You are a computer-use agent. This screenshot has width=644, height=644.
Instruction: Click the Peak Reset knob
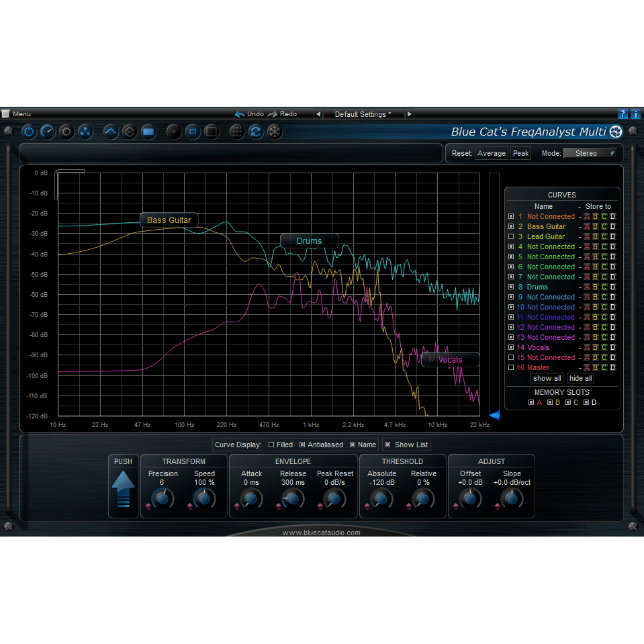pos(334,498)
